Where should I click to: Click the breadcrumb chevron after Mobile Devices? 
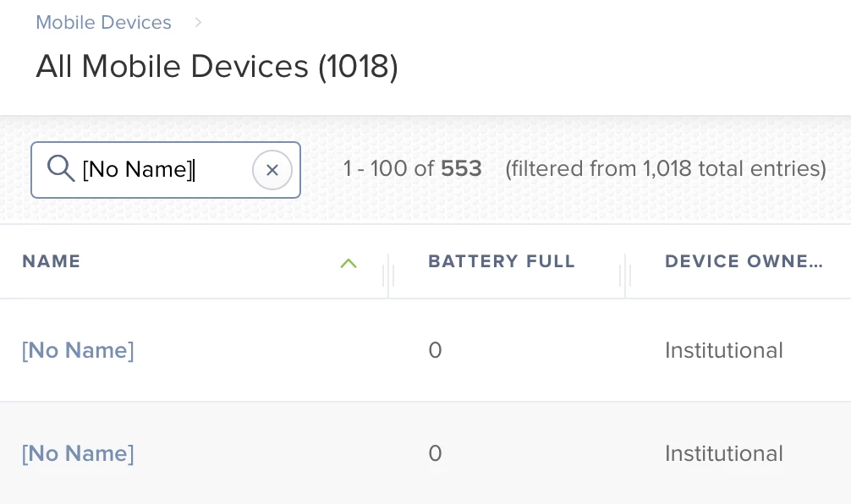coord(198,22)
